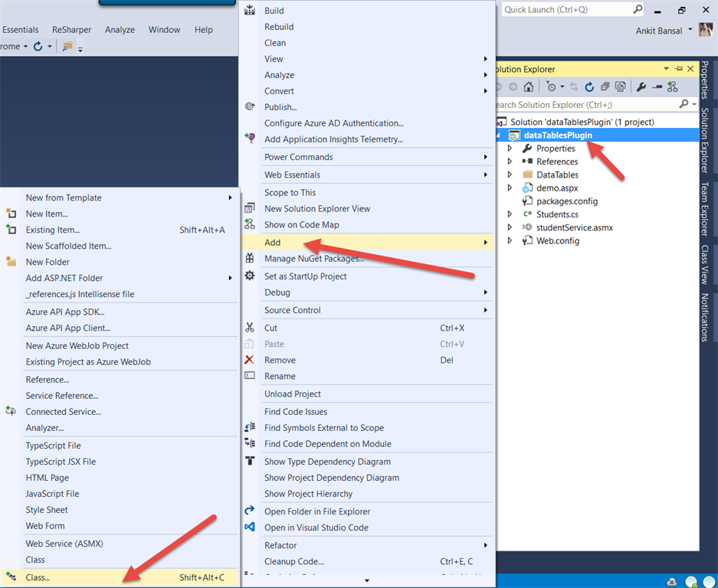Open the ReSharper menu
This screenshot has width=718, height=588.
(71, 30)
